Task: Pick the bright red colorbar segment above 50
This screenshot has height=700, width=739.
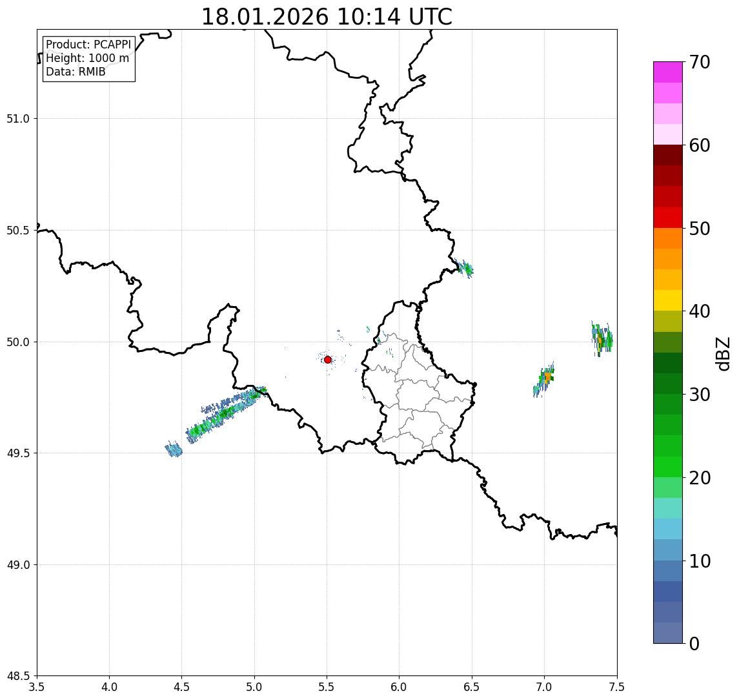Action: (668, 218)
